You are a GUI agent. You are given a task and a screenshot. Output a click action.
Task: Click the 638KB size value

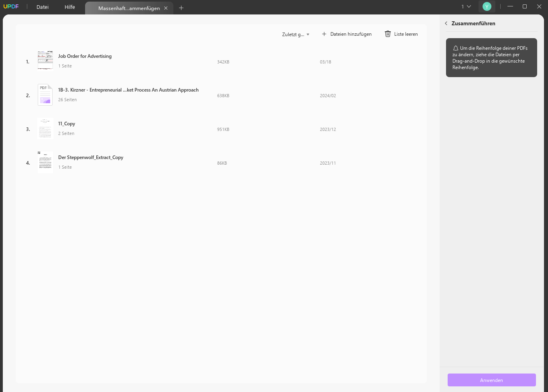223,96
